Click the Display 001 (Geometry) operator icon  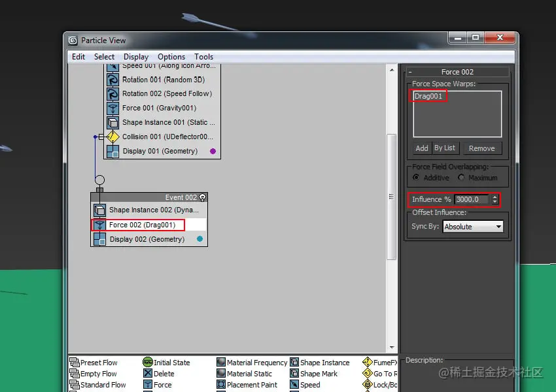coord(113,151)
